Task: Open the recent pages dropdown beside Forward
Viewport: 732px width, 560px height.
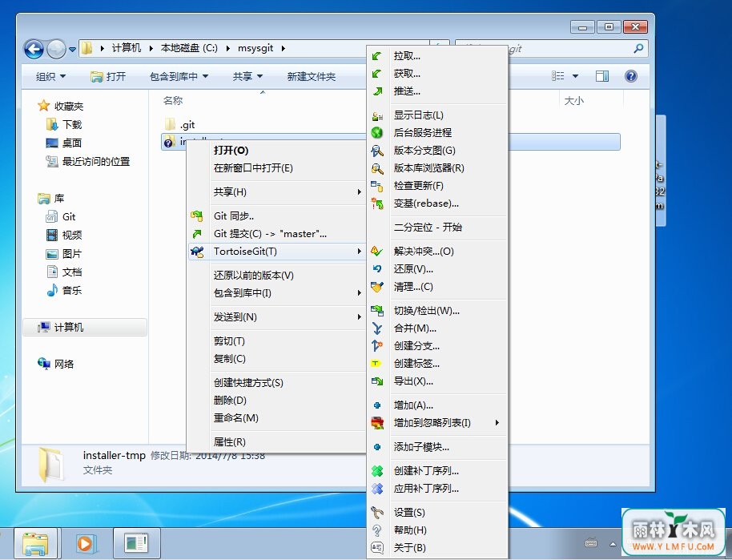Action: [72, 49]
